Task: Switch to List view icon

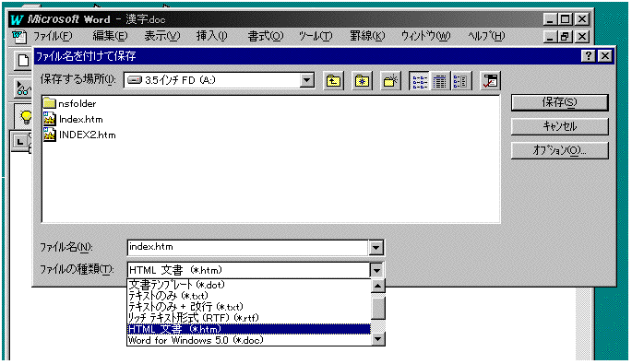Action: (x=420, y=81)
